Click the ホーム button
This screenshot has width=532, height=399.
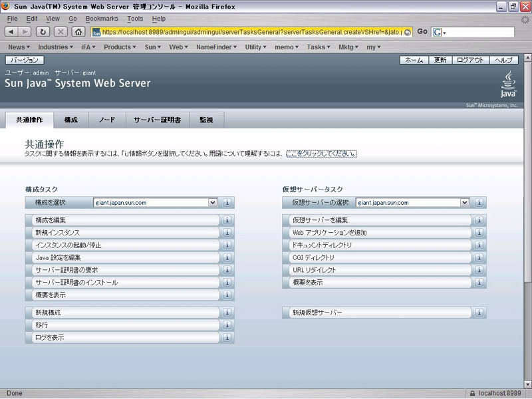coord(414,60)
